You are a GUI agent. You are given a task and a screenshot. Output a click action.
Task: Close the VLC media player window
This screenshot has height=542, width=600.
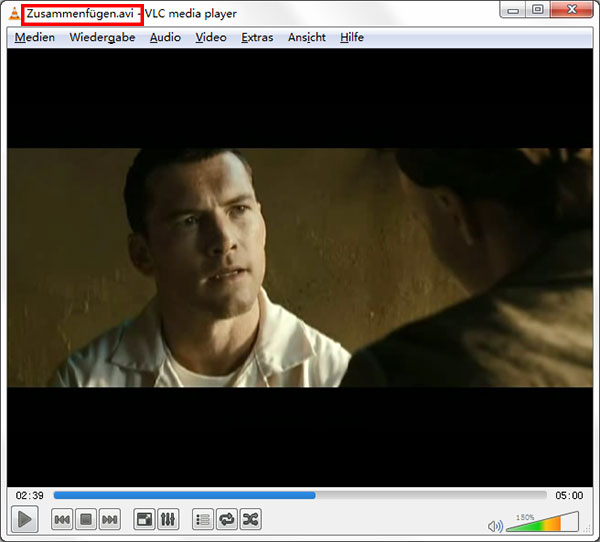(x=572, y=10)
